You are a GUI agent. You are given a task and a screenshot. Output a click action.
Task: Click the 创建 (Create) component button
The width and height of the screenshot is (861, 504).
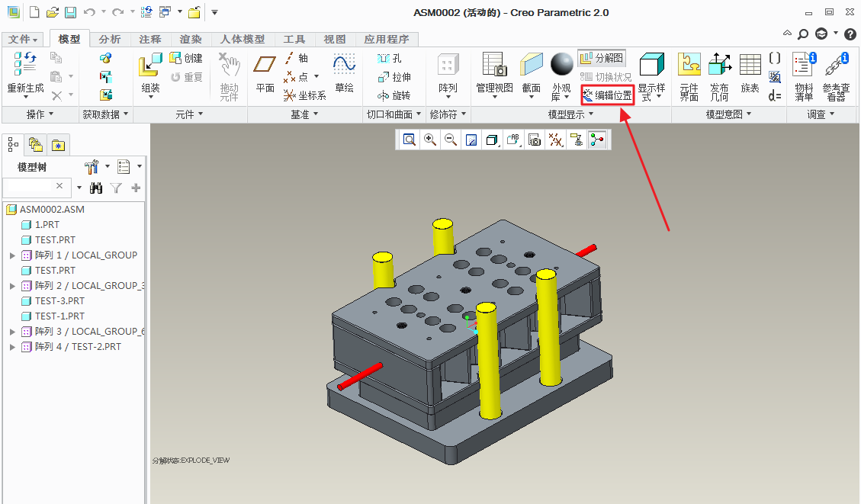point(185,58)
